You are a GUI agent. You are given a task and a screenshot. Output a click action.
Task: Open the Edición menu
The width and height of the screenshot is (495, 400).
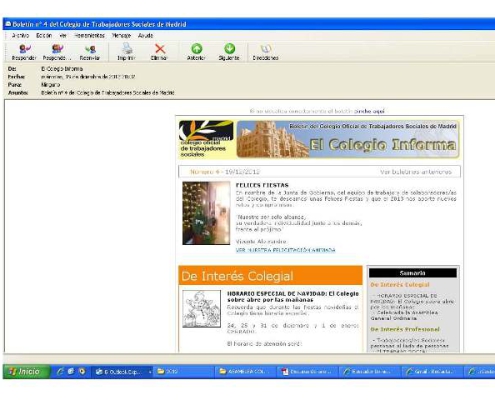[x=44, y=35]
